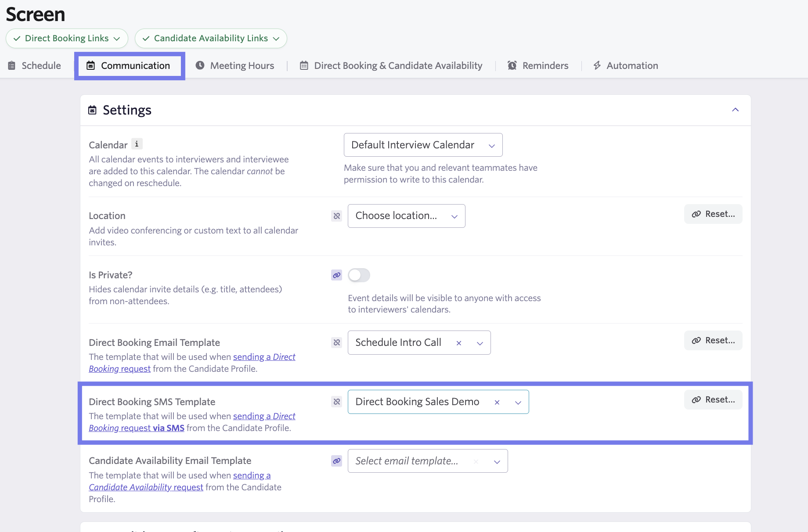The image size is (808, 532).
Task: Click Reset button in Location row
Action: (x=713, y=214)
